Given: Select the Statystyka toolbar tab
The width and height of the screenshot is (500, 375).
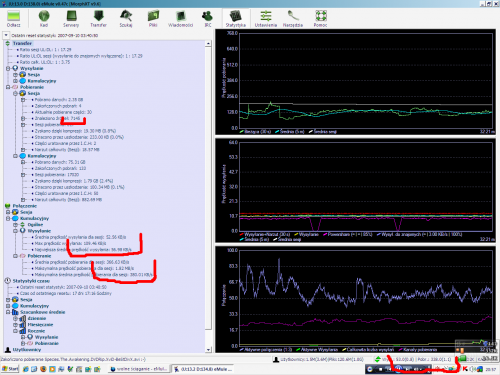Looking at the screenshot, I should pos(236,18).
